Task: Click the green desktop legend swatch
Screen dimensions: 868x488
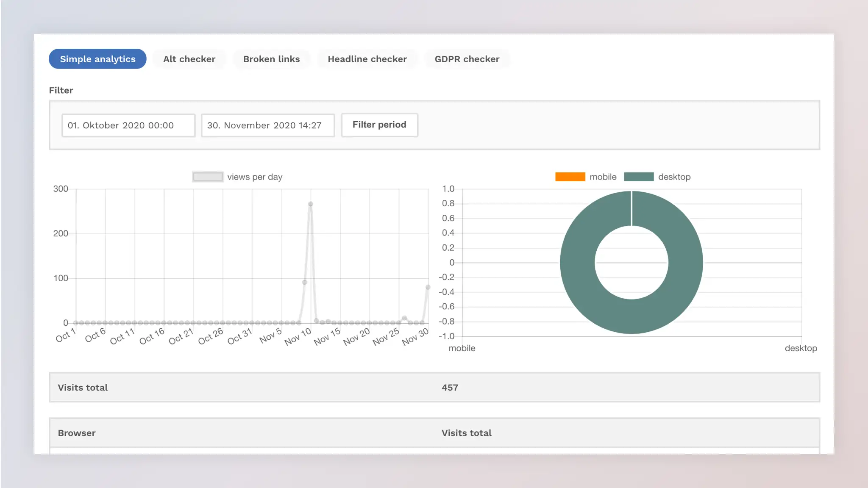Action: click(x=638, y=177)
